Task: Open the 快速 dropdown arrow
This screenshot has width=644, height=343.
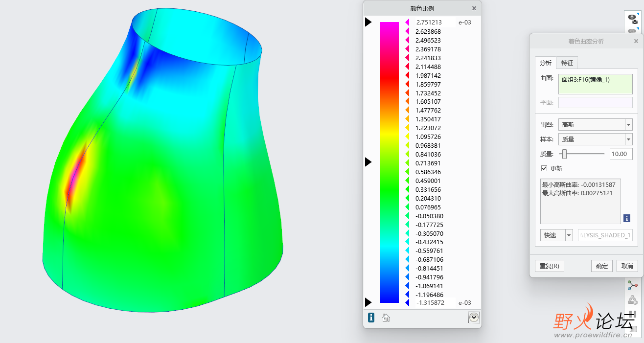Action: click(569, 235)
